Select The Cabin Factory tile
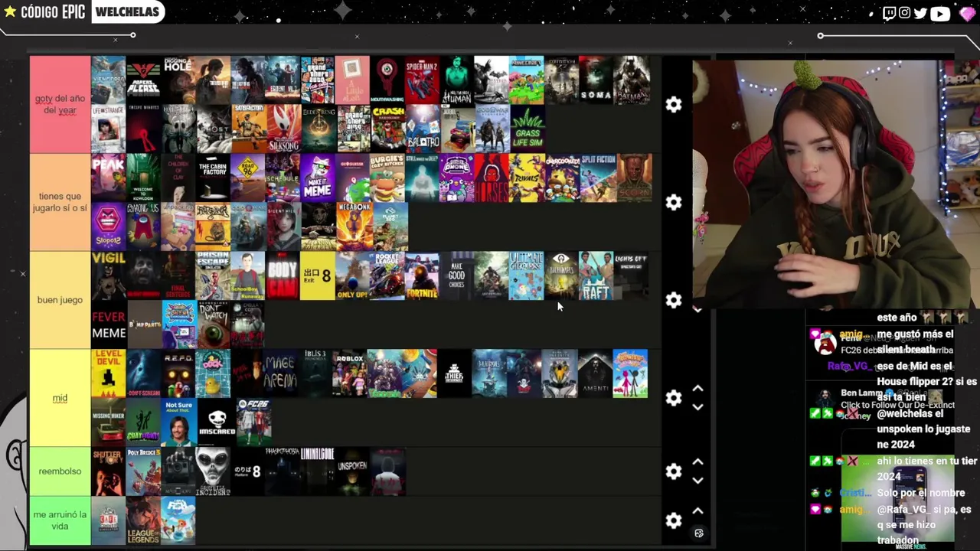 [213, 178]
